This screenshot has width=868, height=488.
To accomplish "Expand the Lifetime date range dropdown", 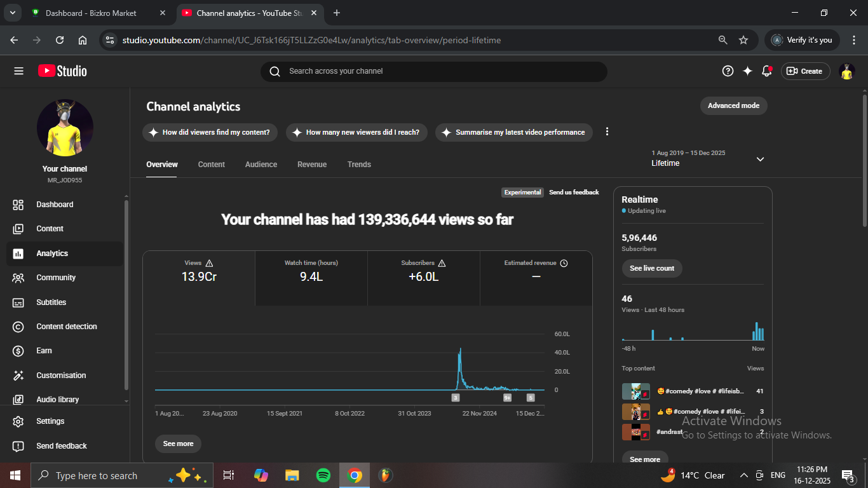I will [x=760, y=159].
